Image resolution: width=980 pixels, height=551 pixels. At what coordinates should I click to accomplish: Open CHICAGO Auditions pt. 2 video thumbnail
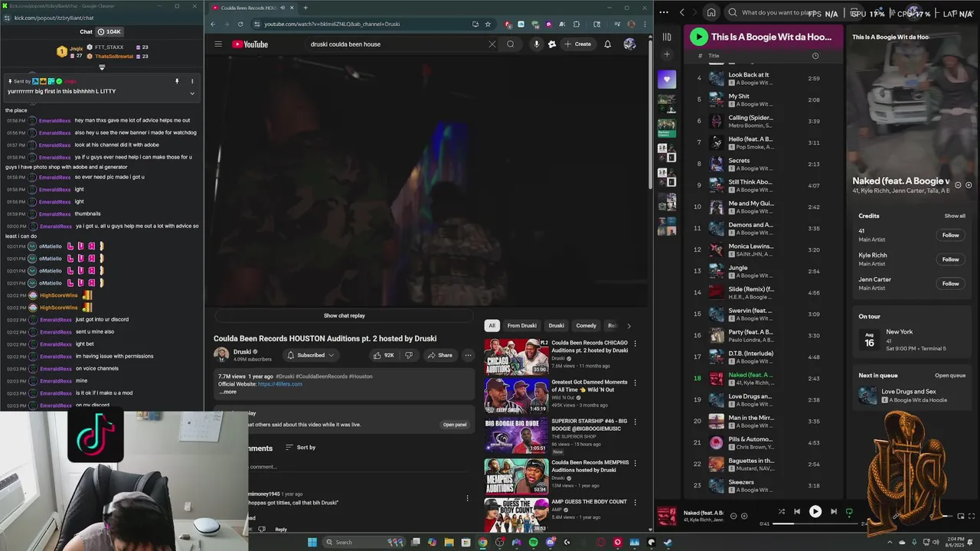click(516, 357)
